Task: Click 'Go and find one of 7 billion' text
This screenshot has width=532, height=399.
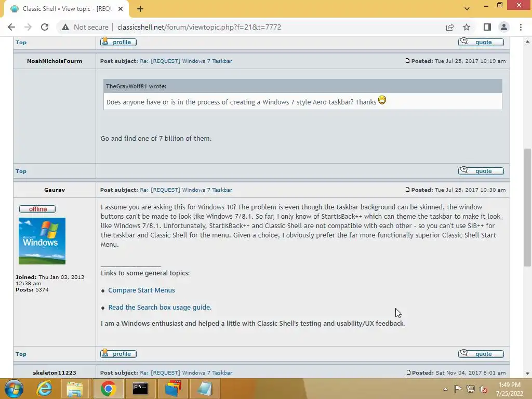Action: (x=156, y=138)
